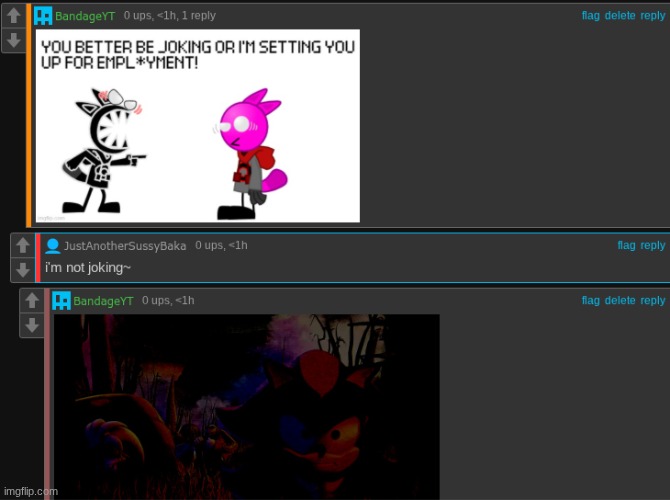
Task: Open BandageYT username on bottom reply
Action: pyautogui.click(x=103, y=301)
